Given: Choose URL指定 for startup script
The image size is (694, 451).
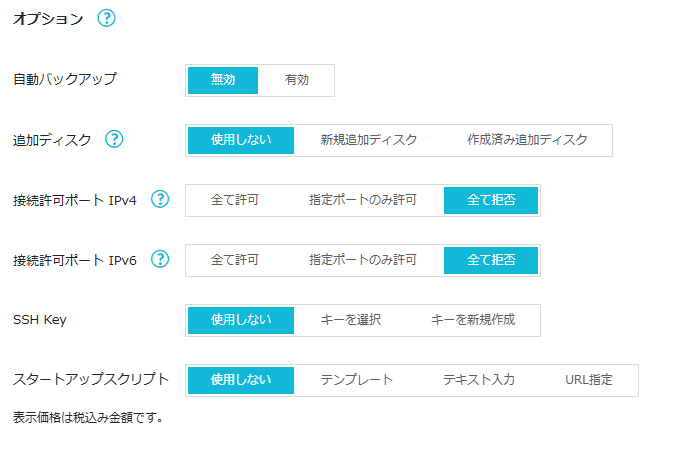Looking at the screenshot, I should [588, 380].
